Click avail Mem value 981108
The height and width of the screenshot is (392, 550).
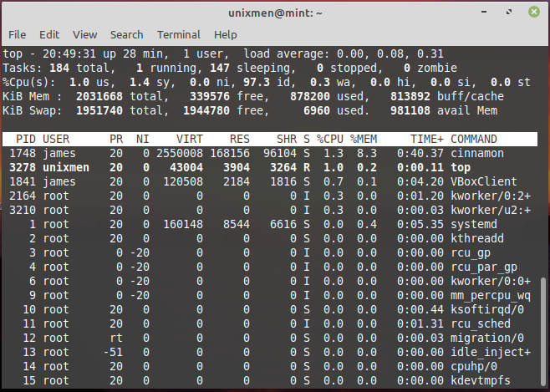coord(410,111)
